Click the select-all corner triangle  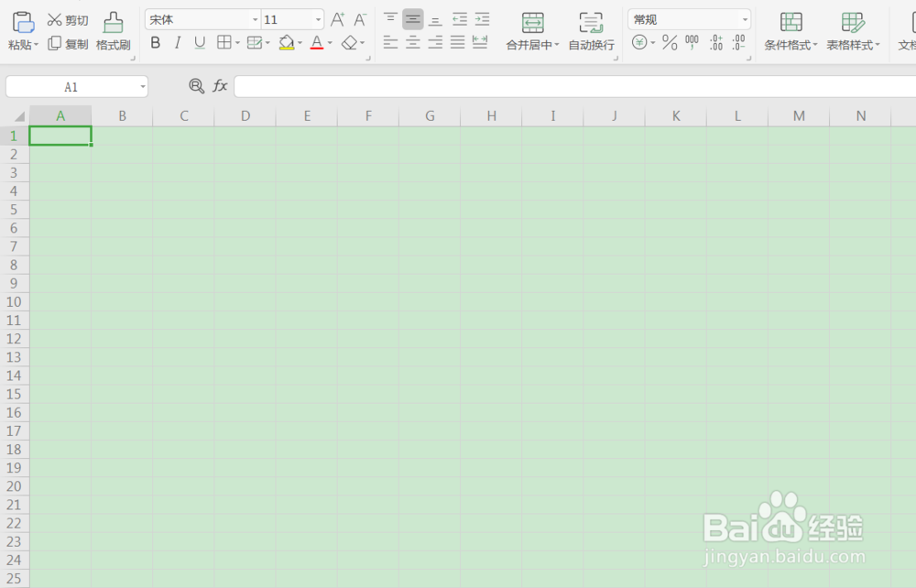point(19,116)
